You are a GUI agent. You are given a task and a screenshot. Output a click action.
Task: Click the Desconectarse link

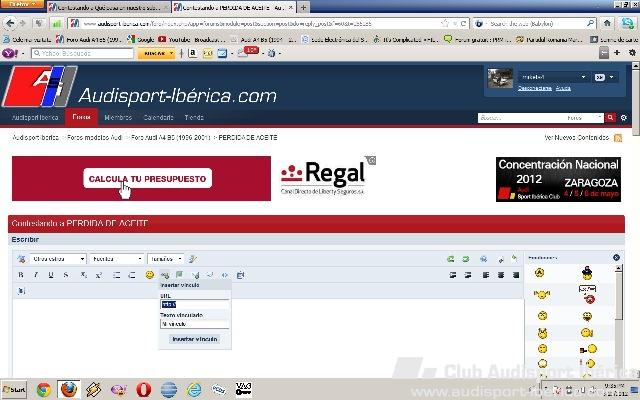click(x=535, y=88)
